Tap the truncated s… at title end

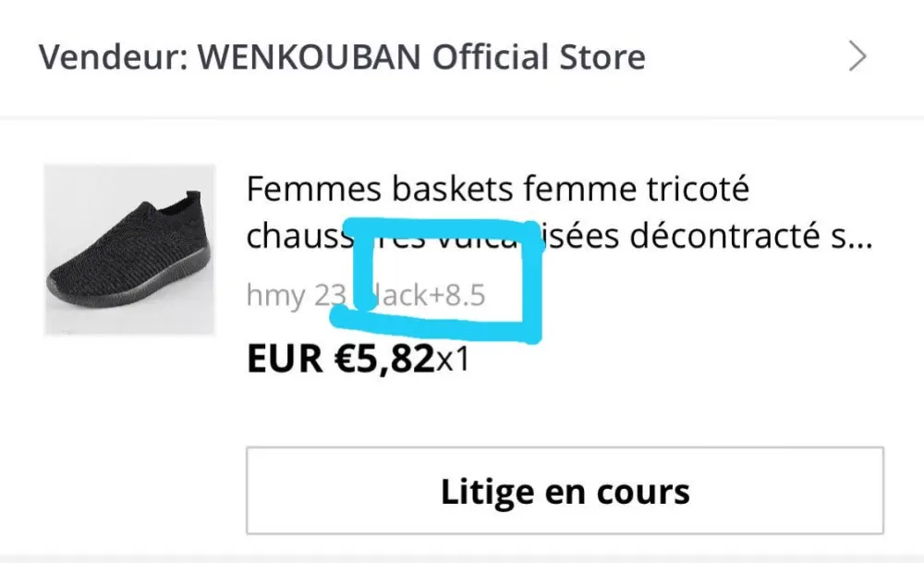pos(852,238)
